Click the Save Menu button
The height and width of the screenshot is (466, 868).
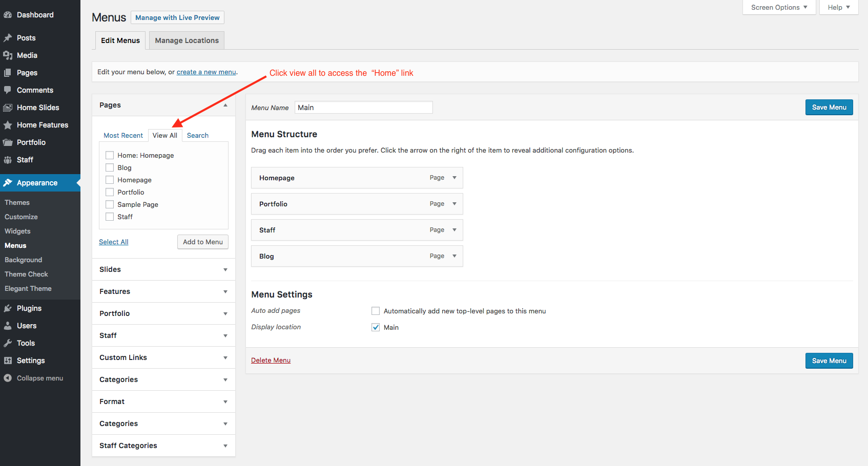click(829, 107)
